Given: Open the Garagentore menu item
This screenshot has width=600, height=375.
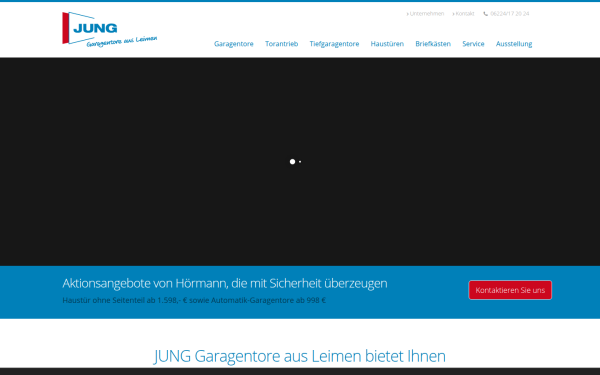Looking at the screenshot, I should tap(233, 44).
